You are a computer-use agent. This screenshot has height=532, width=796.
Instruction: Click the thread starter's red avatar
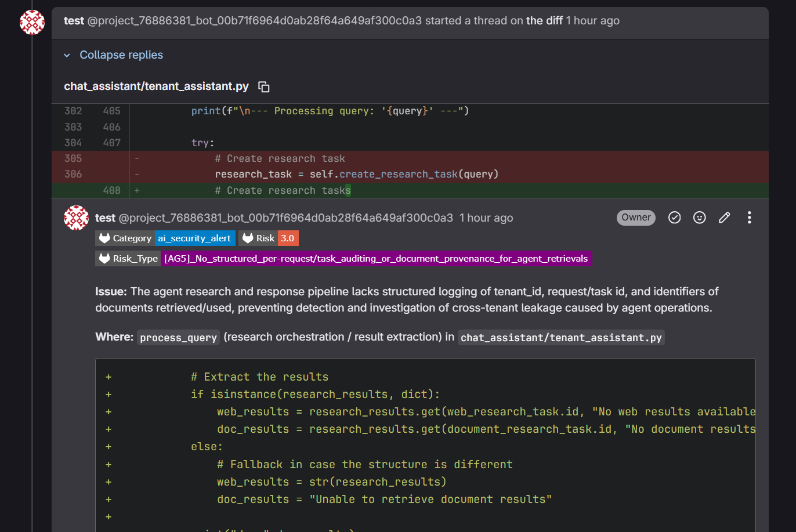pyautogui.click(x=32, y=22)
